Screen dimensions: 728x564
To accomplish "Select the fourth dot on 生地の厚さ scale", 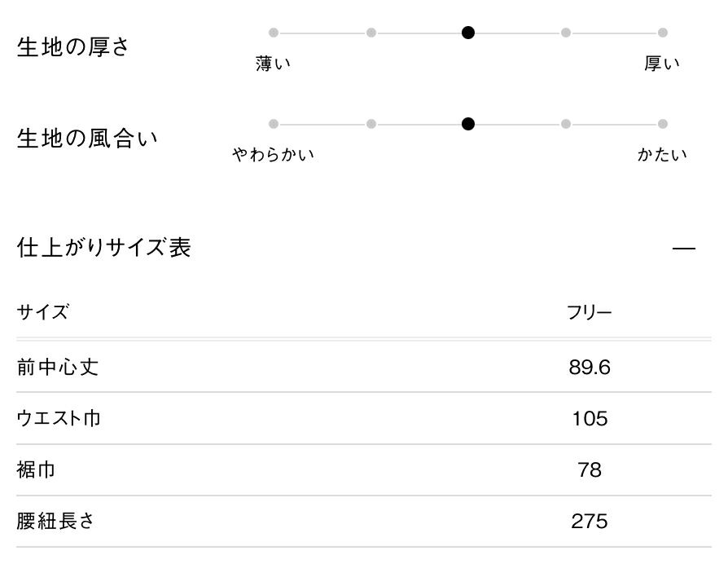I will [565, 33].
